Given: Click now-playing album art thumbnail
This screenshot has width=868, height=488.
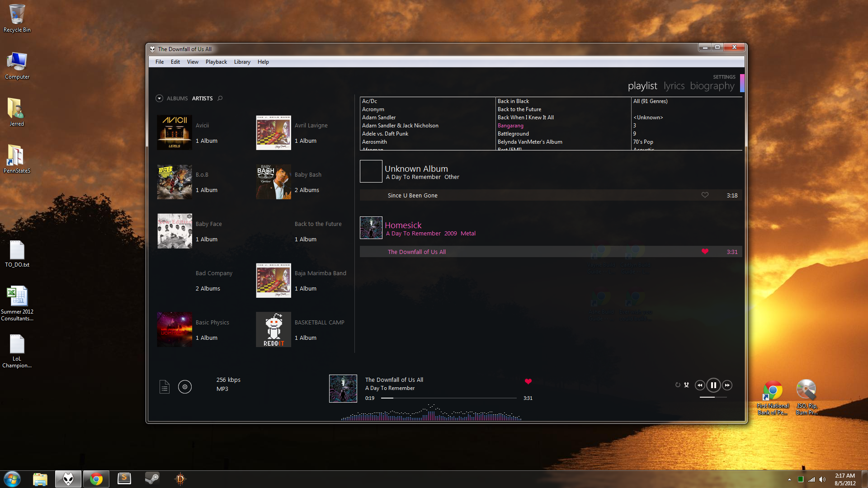Looking at the screenshot, I should 343,389.
